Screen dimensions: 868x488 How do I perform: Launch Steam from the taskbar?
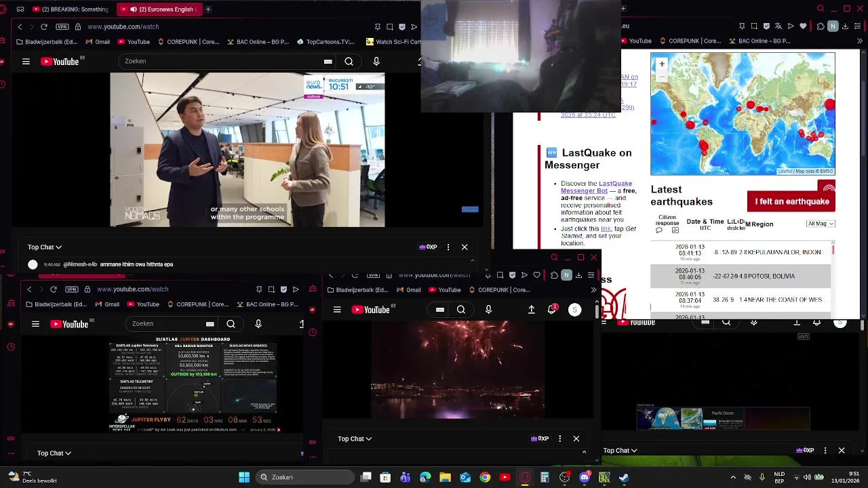tap(624, 477)
